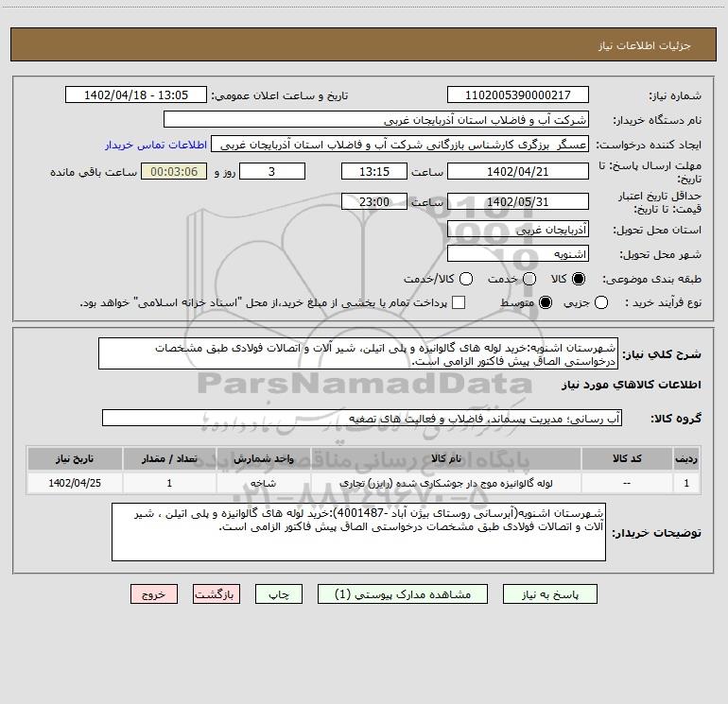
Task: Click the بازگشت back button
Action: [217, 594]
